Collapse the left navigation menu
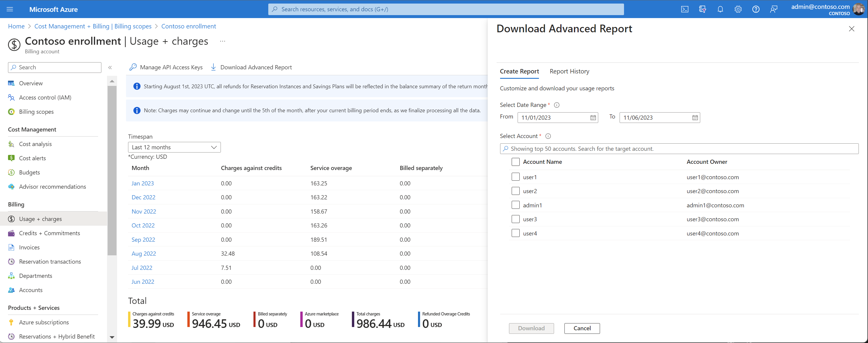The height and width of the screenshot is (343, 868). [110, 67]
